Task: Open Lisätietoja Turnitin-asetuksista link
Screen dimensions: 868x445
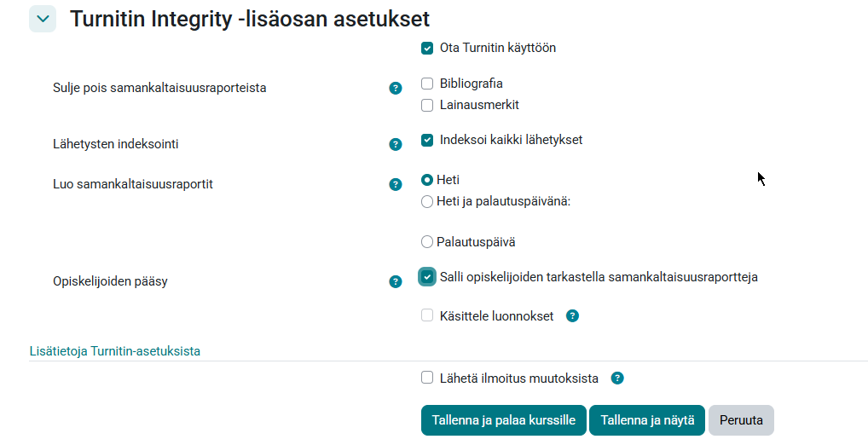Action: pyautogui.click(x=115, y=351)
